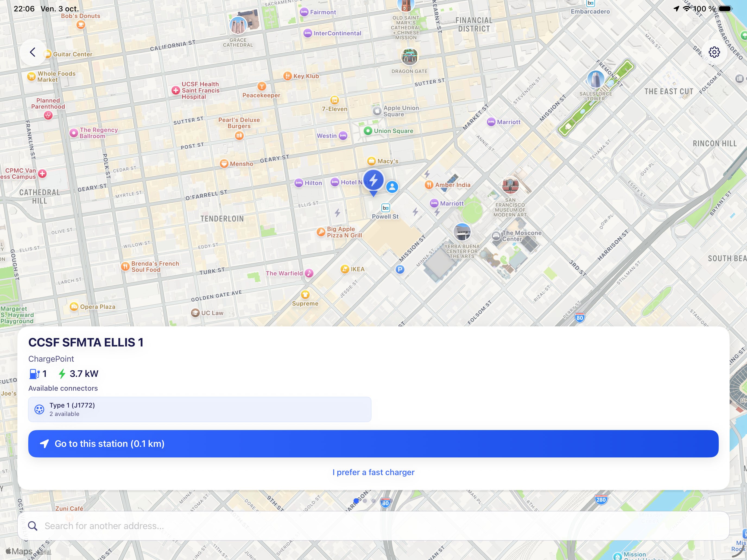Tap the UC Law marker
Screen dimensions: 747x560
195,313
